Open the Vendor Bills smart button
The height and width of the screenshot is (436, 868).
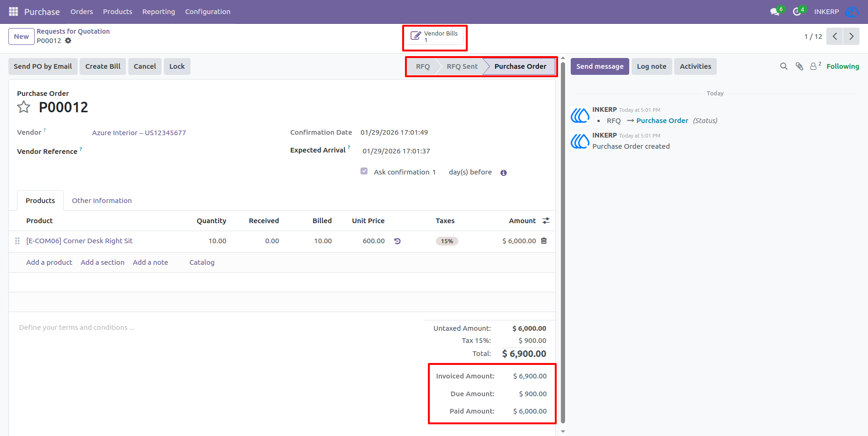point(435,36)
